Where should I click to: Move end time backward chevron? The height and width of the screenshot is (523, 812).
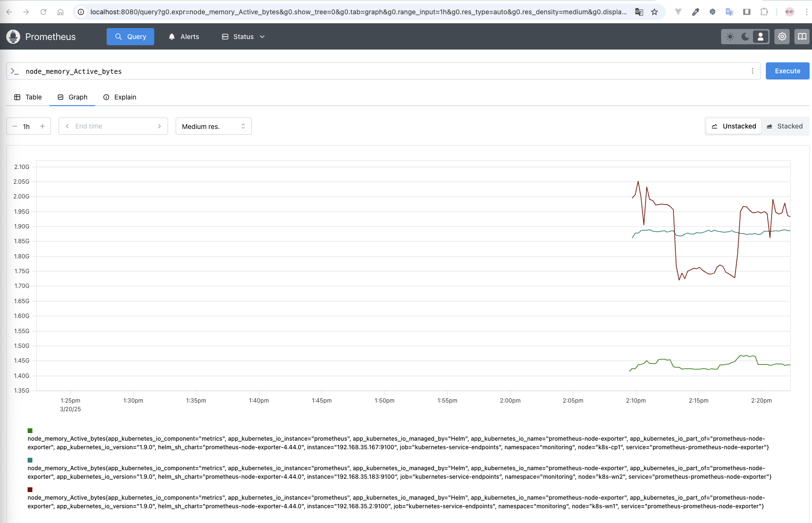[x=67, y=126]
